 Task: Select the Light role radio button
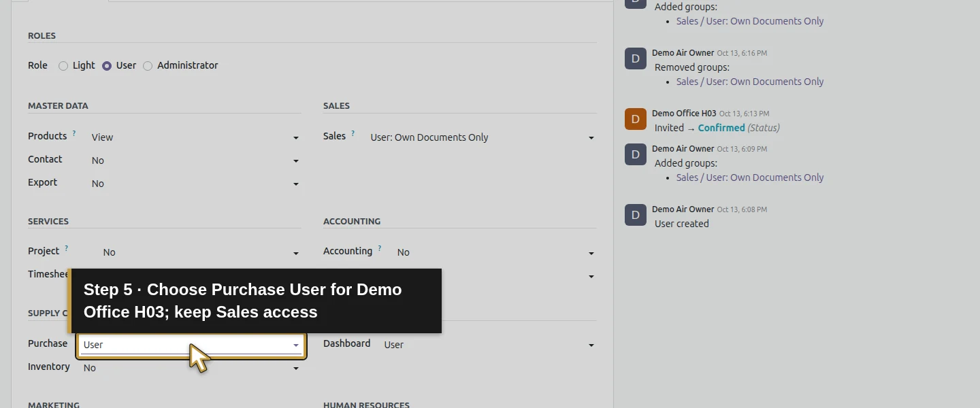pos(63,66)
